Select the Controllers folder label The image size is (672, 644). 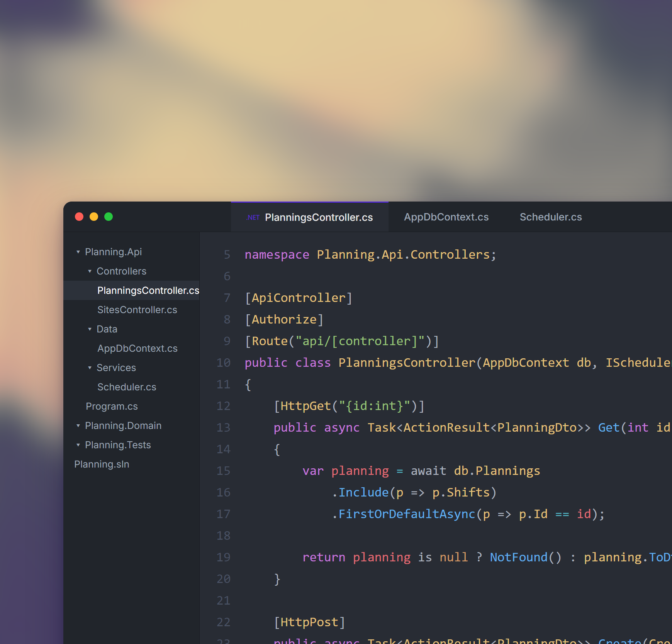pyautogui.click(x=121, y=271)
